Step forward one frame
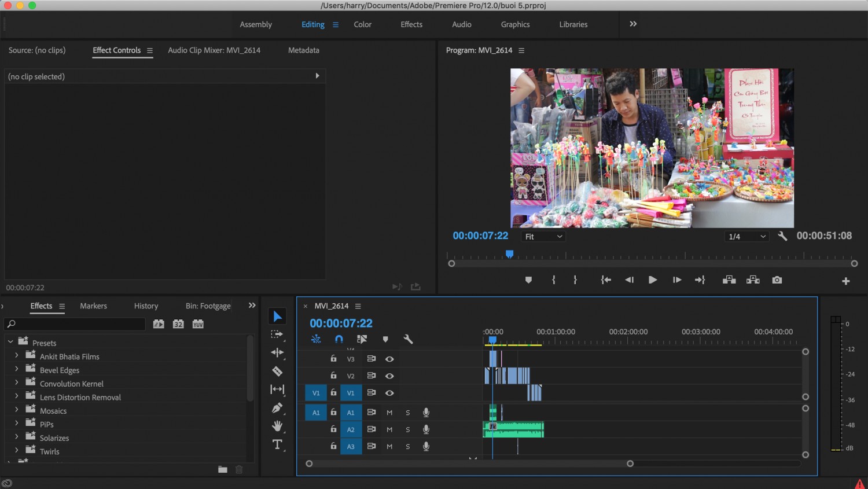 [x=676, y=280]
